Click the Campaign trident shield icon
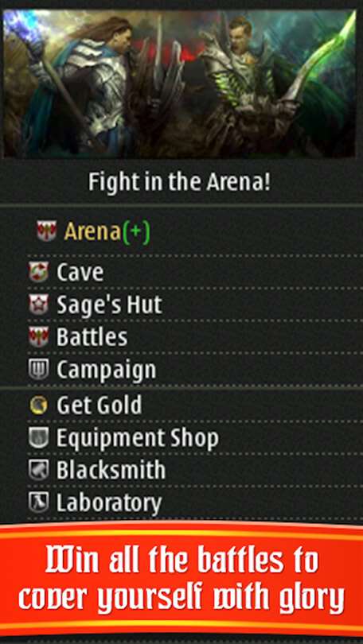Screen dimensions: 363x644 (39, 370)
